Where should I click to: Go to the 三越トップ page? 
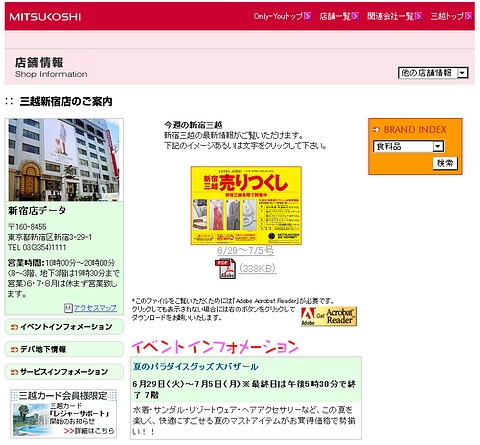447,16
